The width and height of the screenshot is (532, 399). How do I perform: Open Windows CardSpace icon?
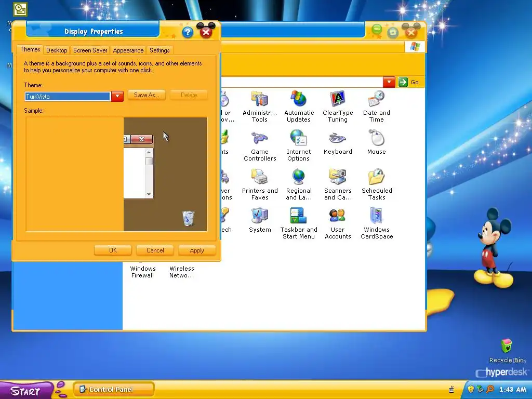point(376,216)
